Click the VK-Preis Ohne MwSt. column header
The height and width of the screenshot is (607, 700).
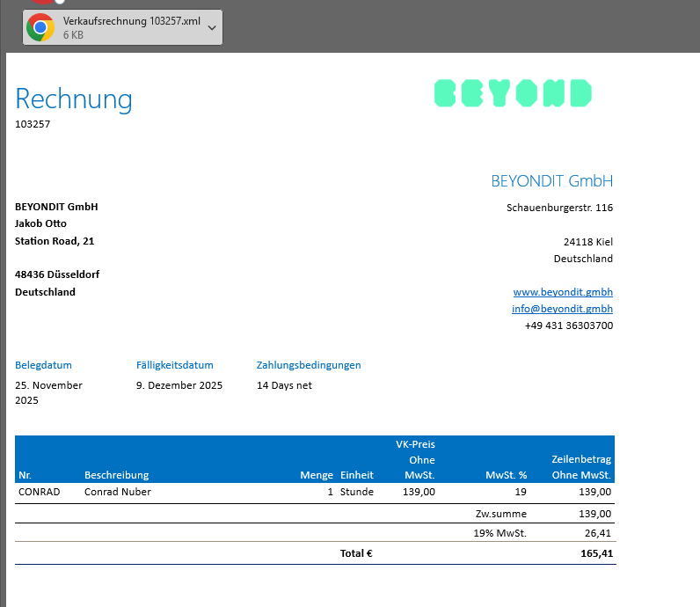[x=415, y=459]
